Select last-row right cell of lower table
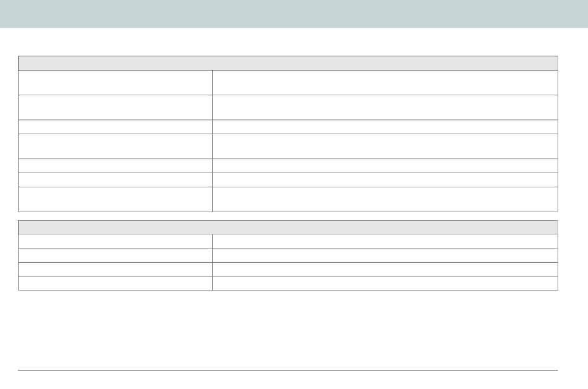This screenshot has width=588, height=389. tap(385, 283)
